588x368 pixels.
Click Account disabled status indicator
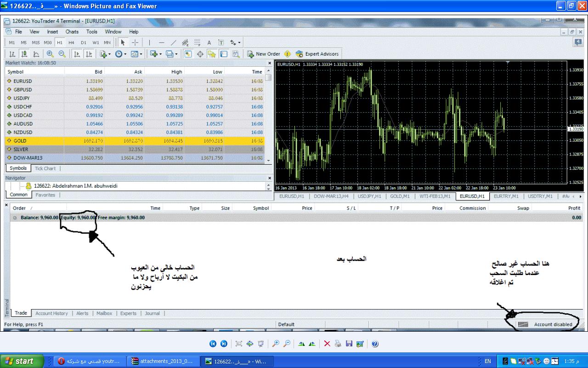coord(553,324)
